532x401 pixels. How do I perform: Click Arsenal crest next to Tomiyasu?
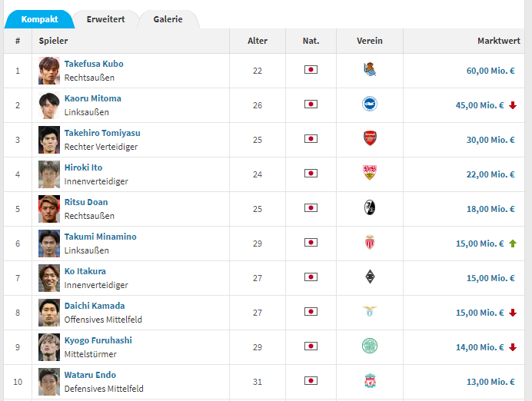[x=370, y=138]
